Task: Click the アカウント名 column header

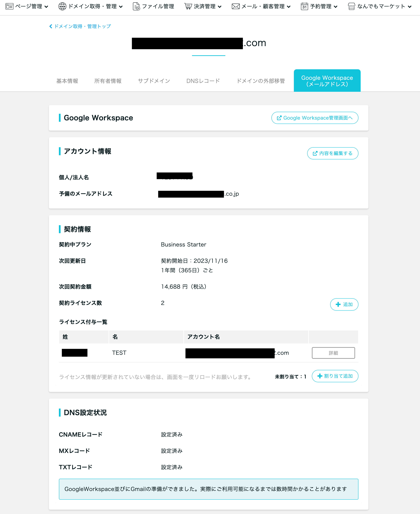Action: coord(246,337)
